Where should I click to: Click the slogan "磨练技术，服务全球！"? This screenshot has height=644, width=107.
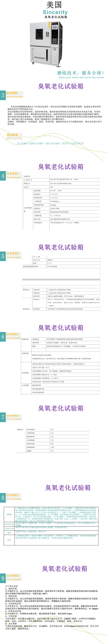coord(81,73)
